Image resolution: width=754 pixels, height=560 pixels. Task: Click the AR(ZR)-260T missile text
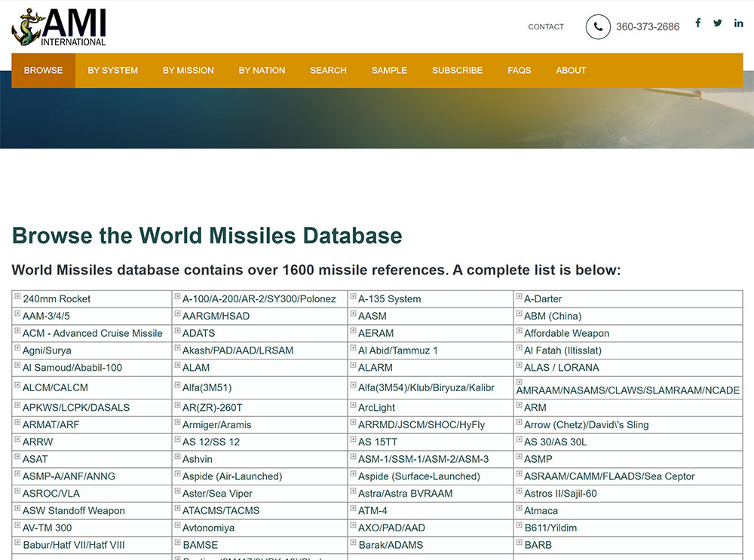click(212, 408)
